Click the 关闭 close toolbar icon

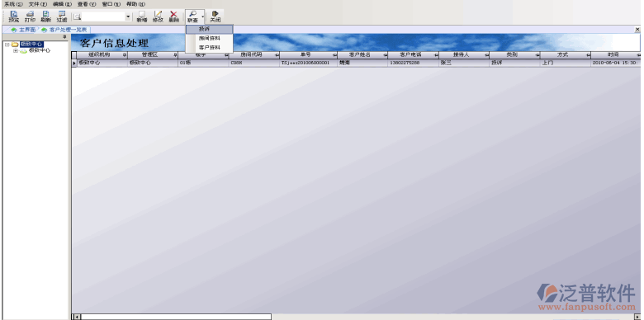215,16
